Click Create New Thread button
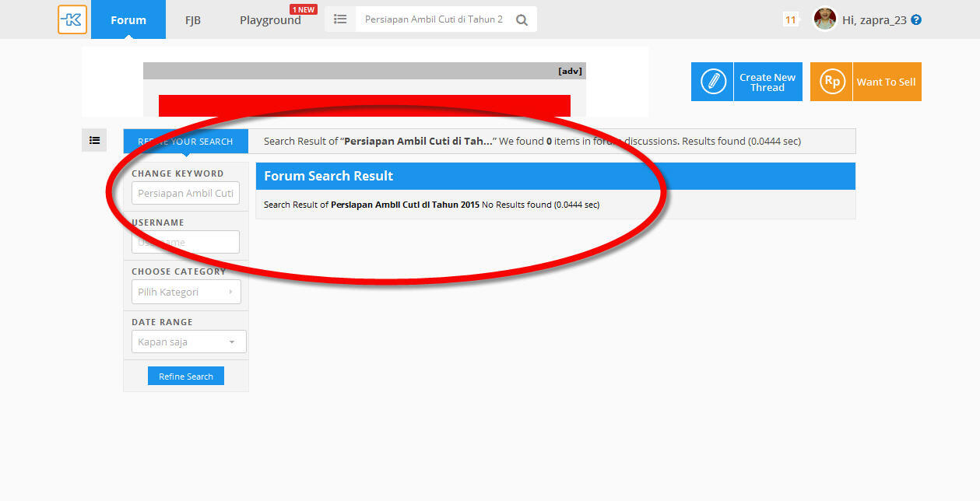The height and width of the screenshot is (501, 980). coord(746,82)
